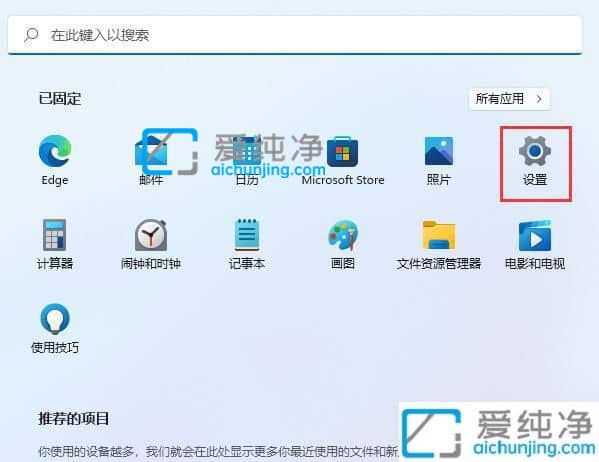Open the 日历 calendar app
The width and height of the screenshot is (599, 462).
[x=247, y=160]
